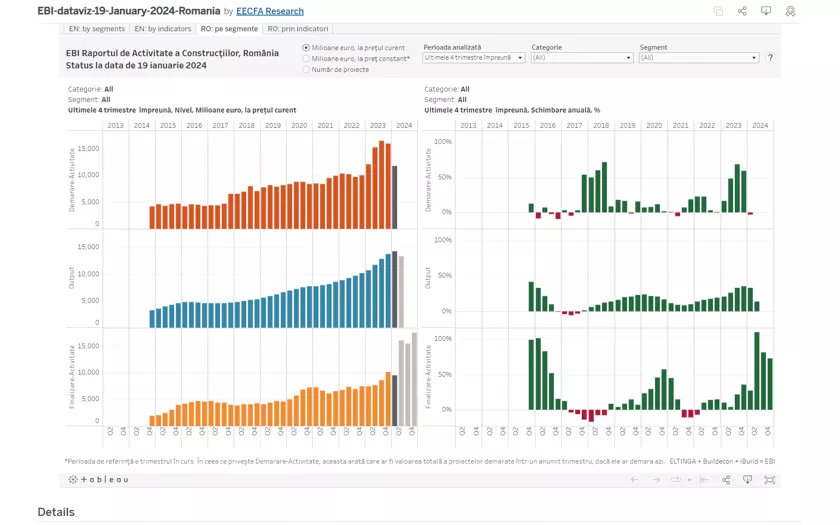Open the notifications bell icon in header

(x=790, y=11)
